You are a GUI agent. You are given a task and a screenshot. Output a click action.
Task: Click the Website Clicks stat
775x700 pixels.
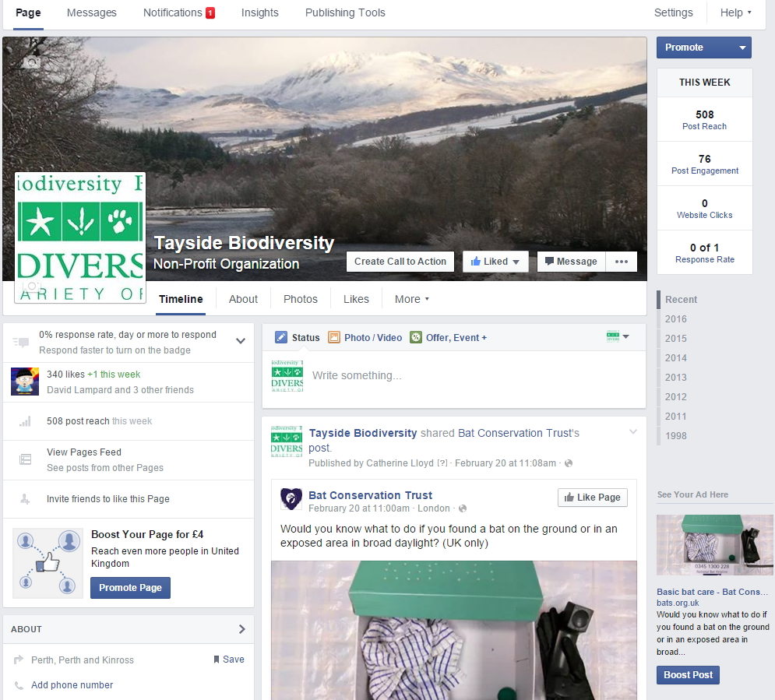pos(705,209)
